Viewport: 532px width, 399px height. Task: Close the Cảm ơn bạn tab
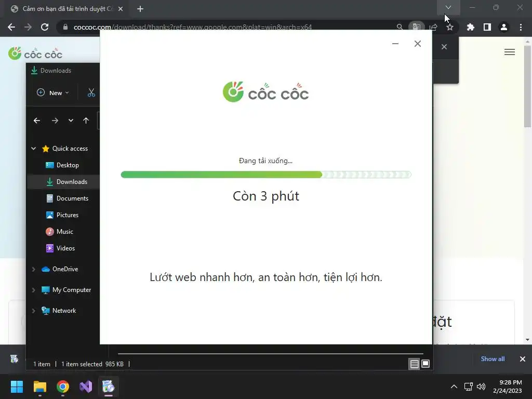[x=121, y=9]
